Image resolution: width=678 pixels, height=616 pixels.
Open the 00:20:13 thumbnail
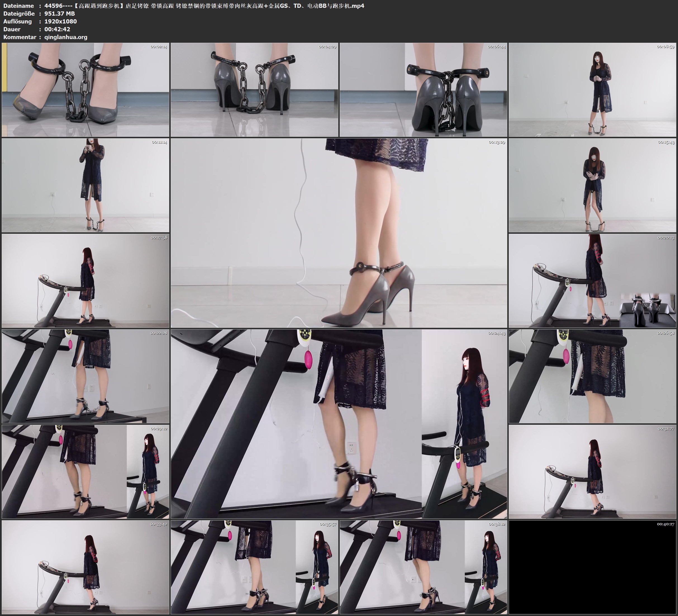coord(593,281)
